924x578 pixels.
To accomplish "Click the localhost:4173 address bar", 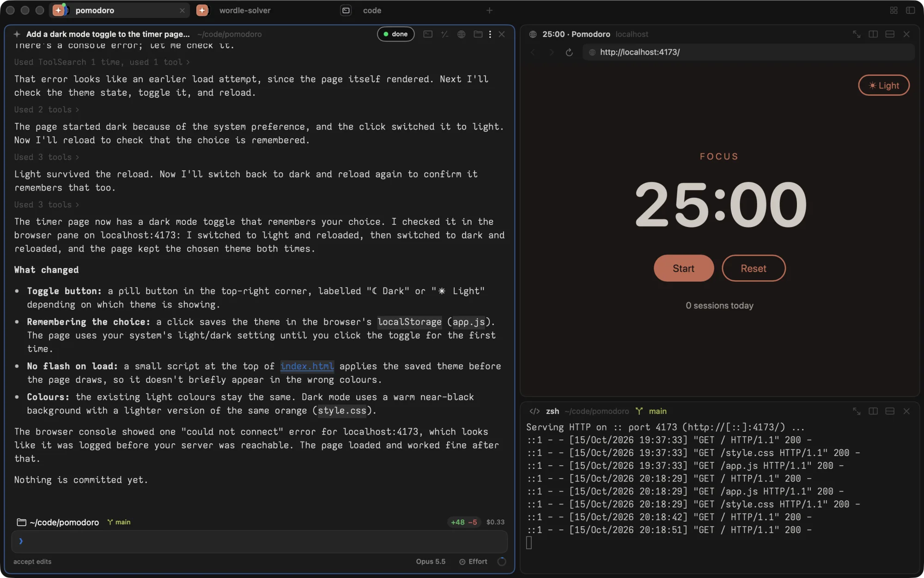I will click(748, 52).
